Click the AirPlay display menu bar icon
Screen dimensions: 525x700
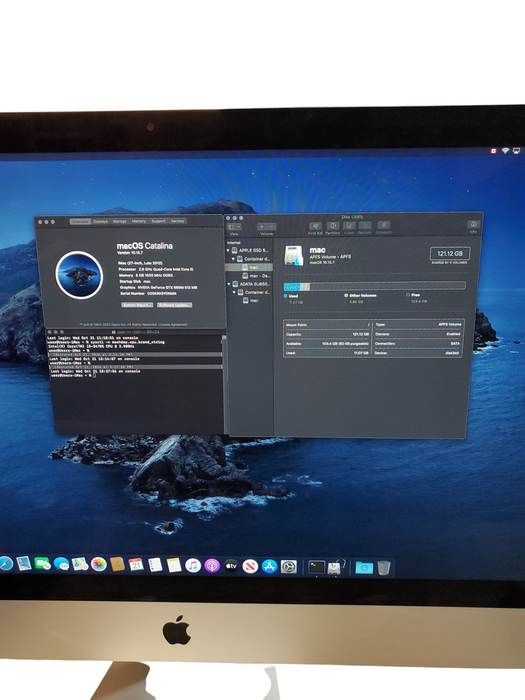[x=517, y=151]
